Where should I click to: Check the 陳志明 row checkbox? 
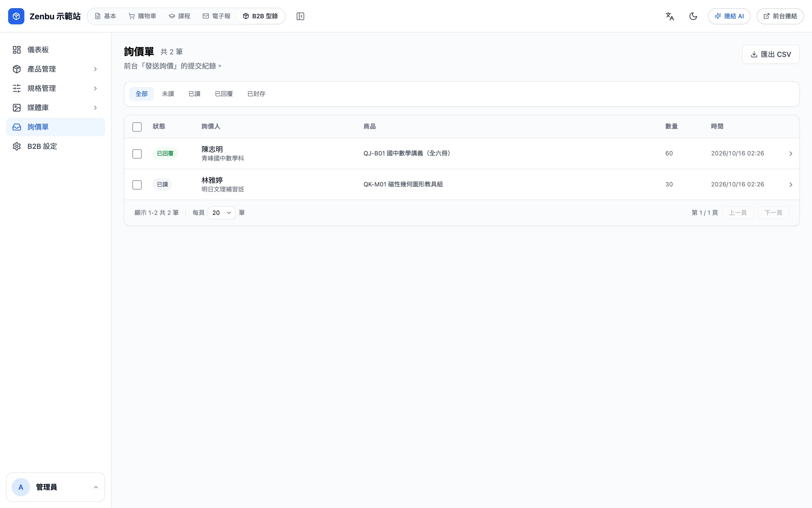(137, 153)
